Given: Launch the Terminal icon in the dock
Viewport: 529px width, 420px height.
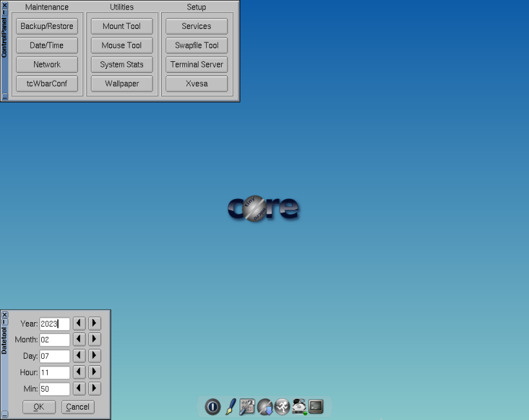Looking at the screenshot, I should click(316, 406).
